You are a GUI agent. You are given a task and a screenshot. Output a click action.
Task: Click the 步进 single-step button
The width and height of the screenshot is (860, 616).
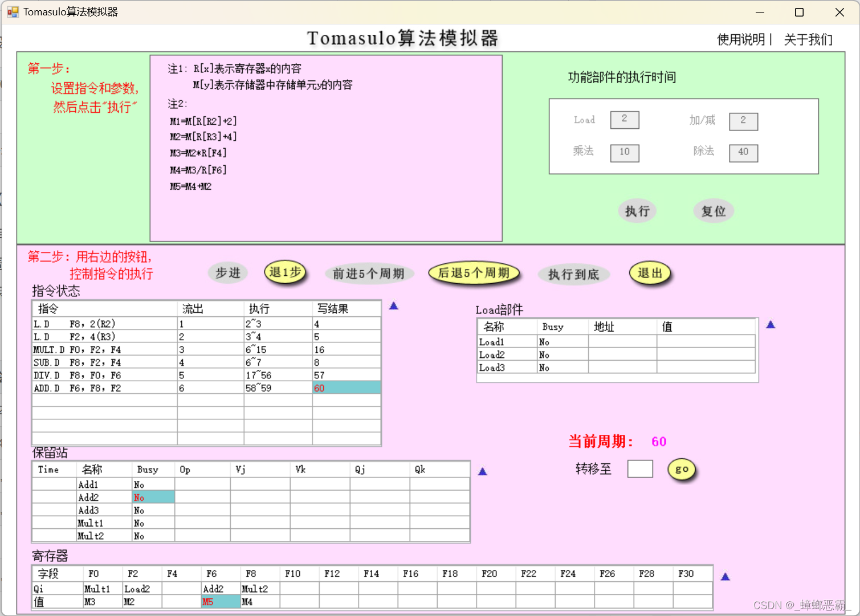tap(227, 273)
